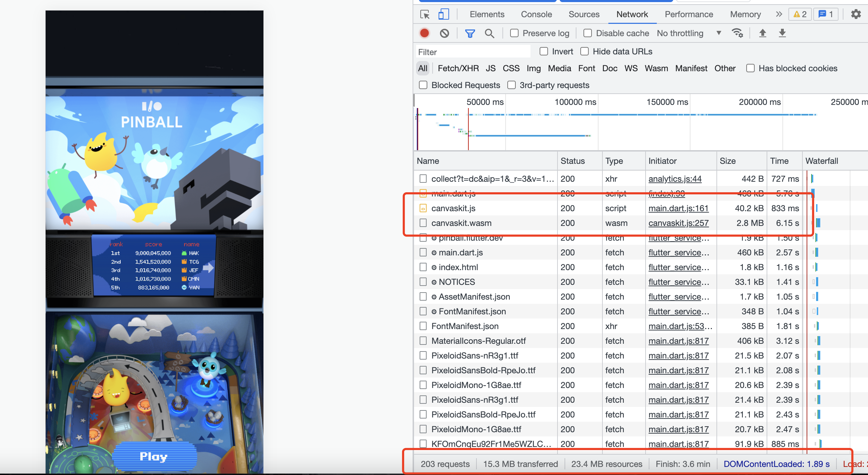Open DevTools settings gear
Viewport: 868px width, 475px height.
click(856, 14)
